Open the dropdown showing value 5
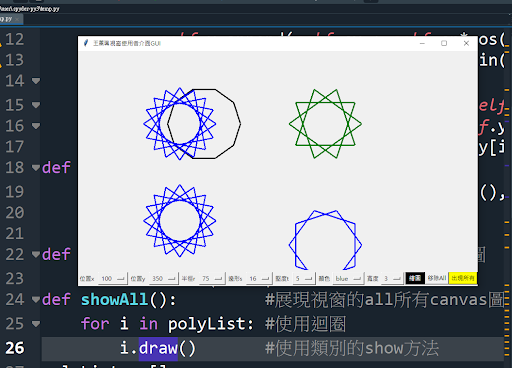Viewport: 512px width, 368px height. tap(304, 278)
